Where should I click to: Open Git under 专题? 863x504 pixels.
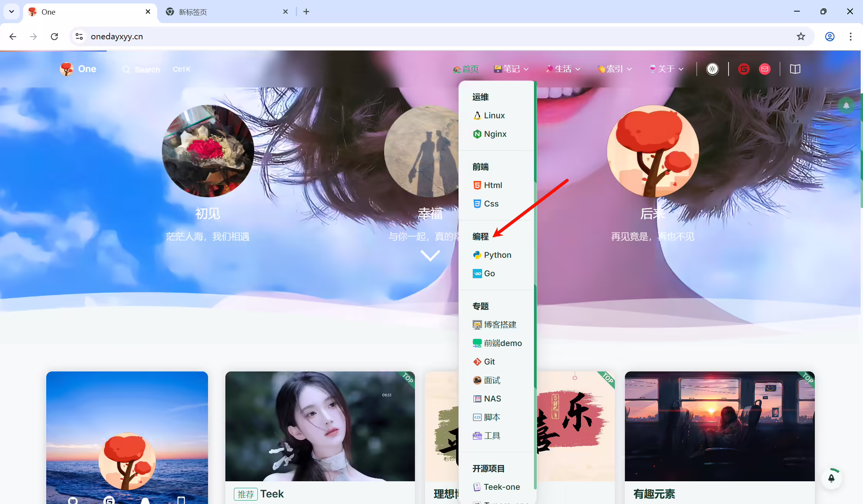pyautogui.click(x=484, y=362)
